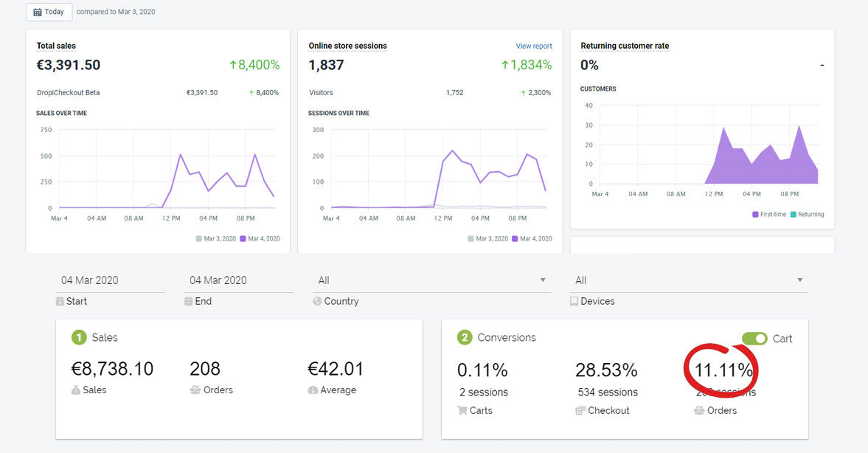Select Mar 3, 2020 legend swatch in sessions chart
The image size is (868, 453).
[471, 239]
